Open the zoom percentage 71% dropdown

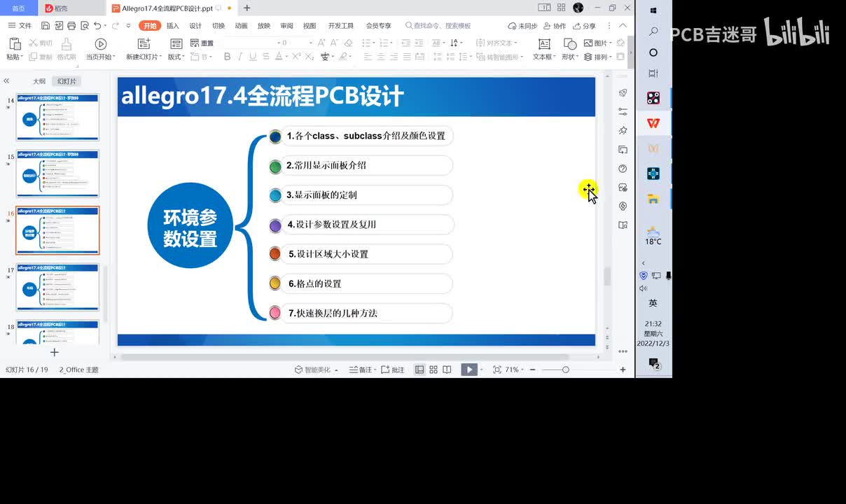click(x=515, y=370)
